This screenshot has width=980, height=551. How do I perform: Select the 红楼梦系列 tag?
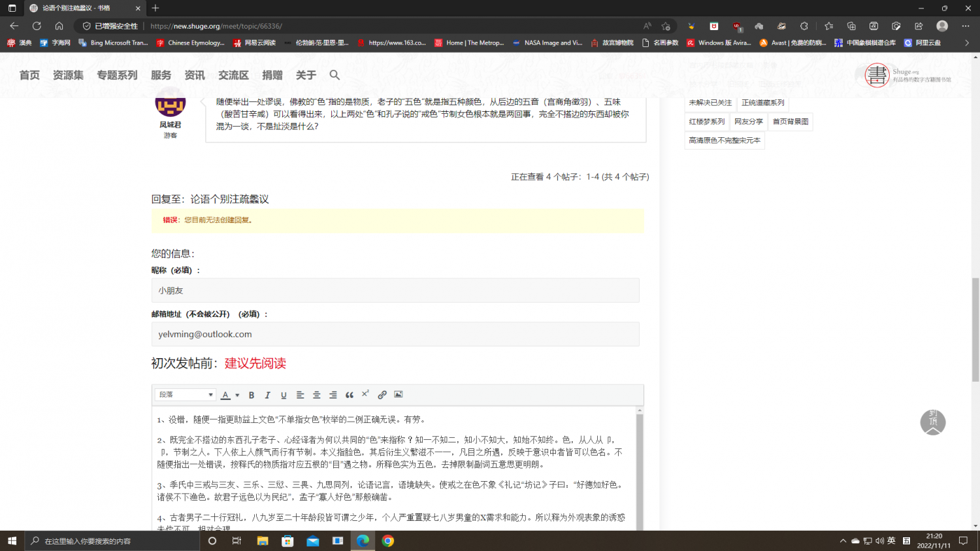[706, 122]
